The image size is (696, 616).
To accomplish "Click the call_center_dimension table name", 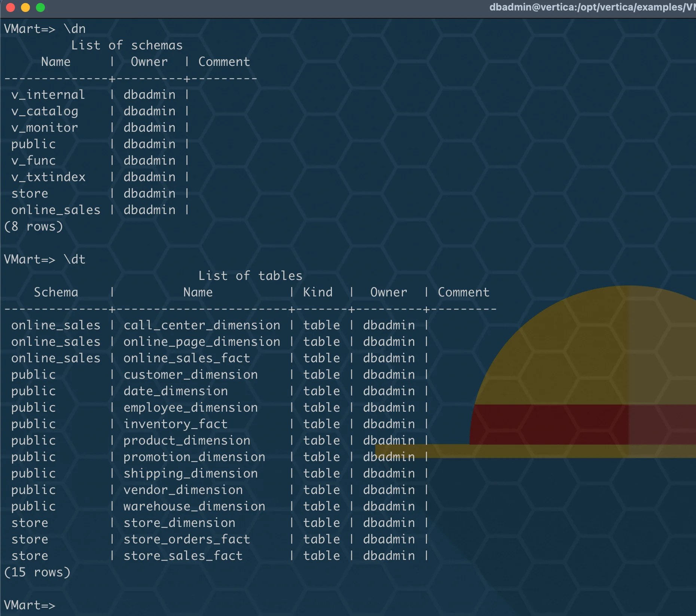I will click(x=202, y=325).
